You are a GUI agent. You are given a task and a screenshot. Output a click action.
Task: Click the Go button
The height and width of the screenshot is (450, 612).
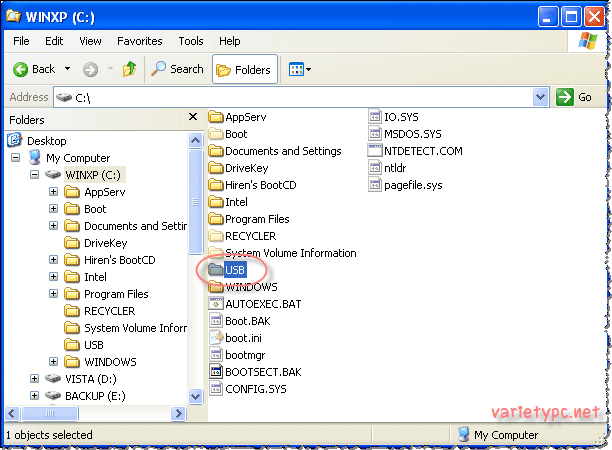click(574, 97)
